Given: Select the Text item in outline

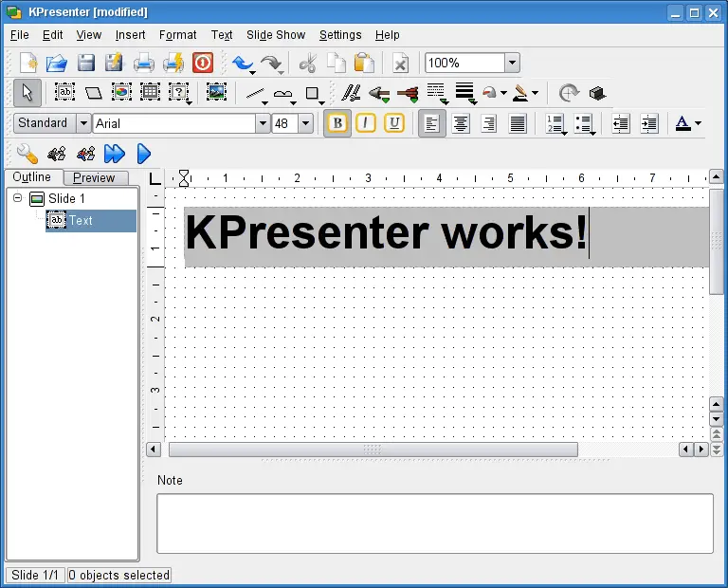Looking at the screenshot, I should [81, 220].
